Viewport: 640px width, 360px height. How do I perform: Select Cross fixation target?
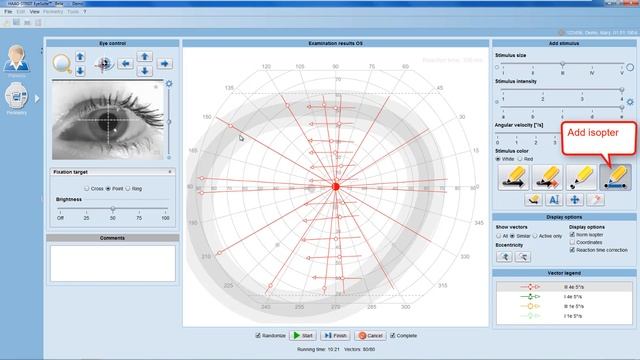click(x=87, y=189)
